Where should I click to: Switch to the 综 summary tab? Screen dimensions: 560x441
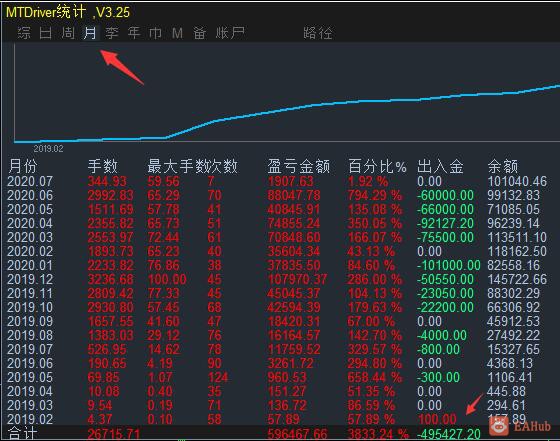click(x=24, y=33)
